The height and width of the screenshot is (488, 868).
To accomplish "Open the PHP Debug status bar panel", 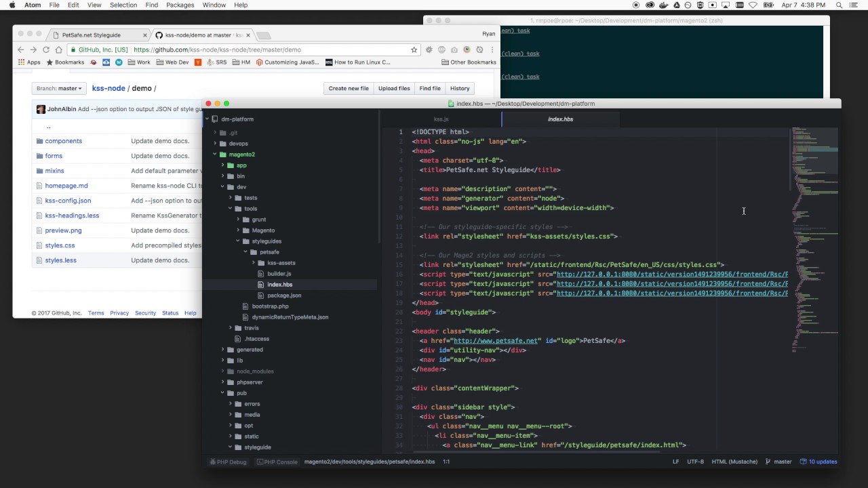I will [x=228, y=462].
